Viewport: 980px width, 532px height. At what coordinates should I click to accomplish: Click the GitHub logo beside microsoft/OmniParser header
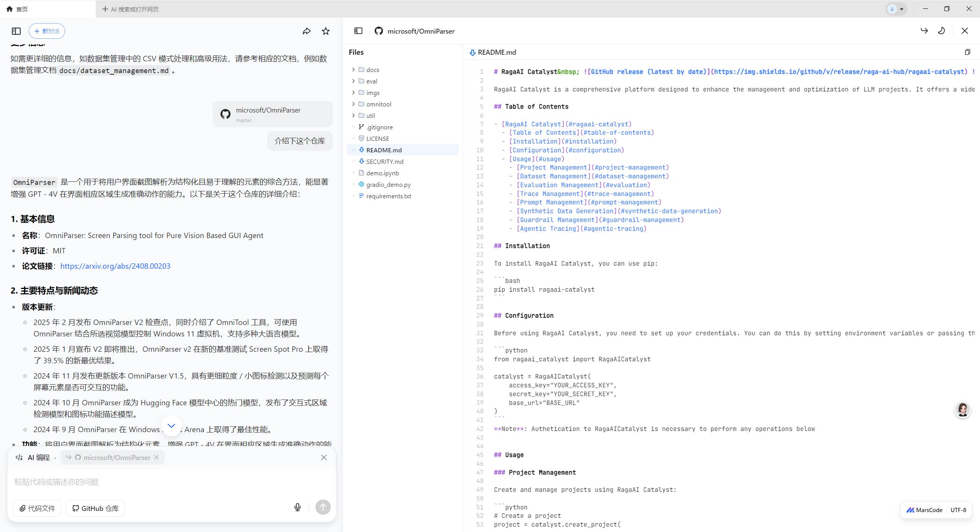(379, 31)
